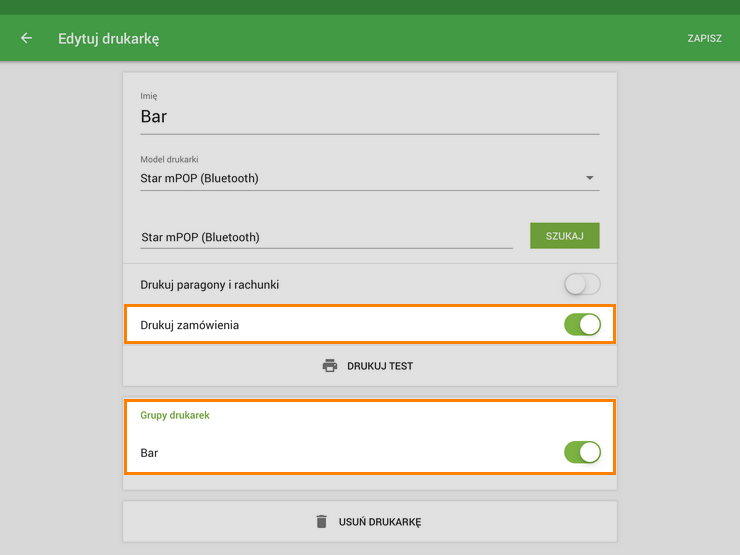
Task: Open the Model drukarki dropdown arrow
Action: coord(590,179)
